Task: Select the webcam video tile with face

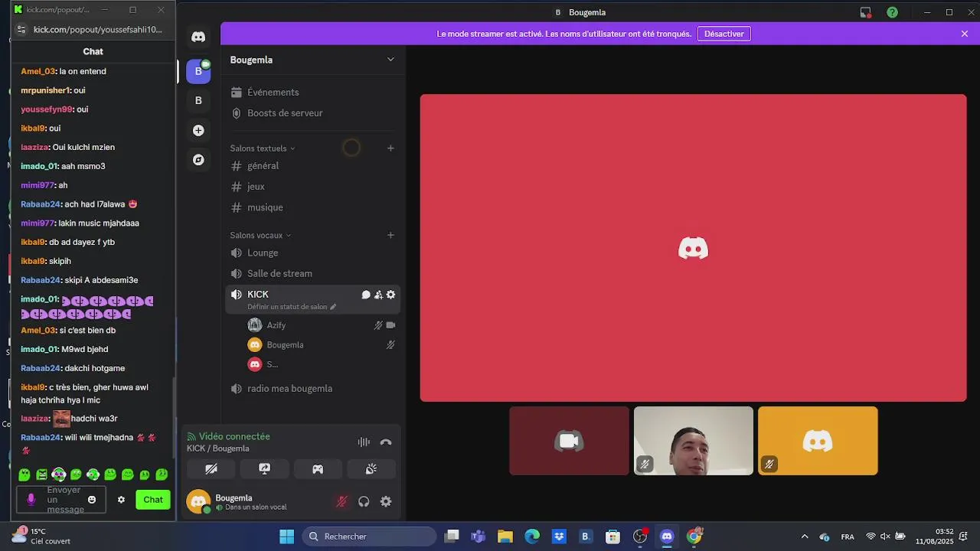Action: (694, 441)
